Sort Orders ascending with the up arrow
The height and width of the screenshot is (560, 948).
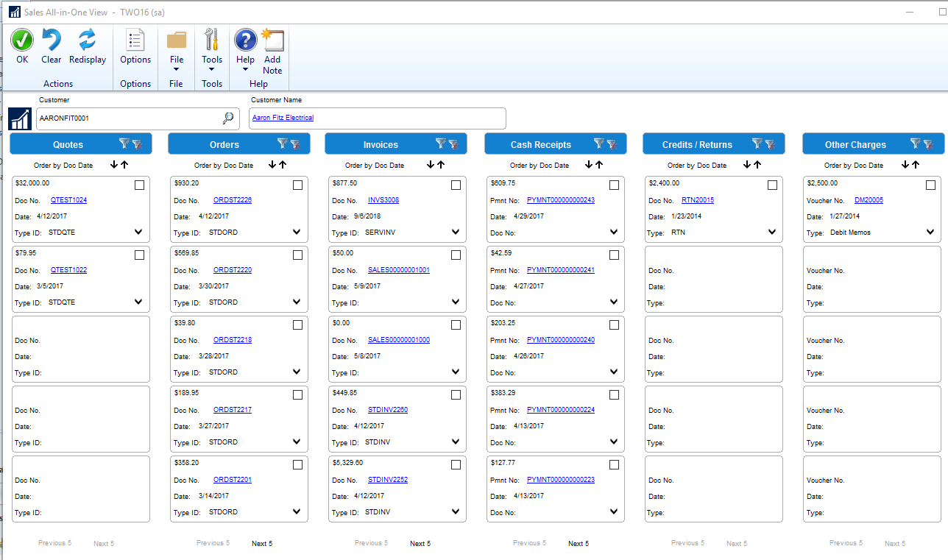[x=283, y=165]
